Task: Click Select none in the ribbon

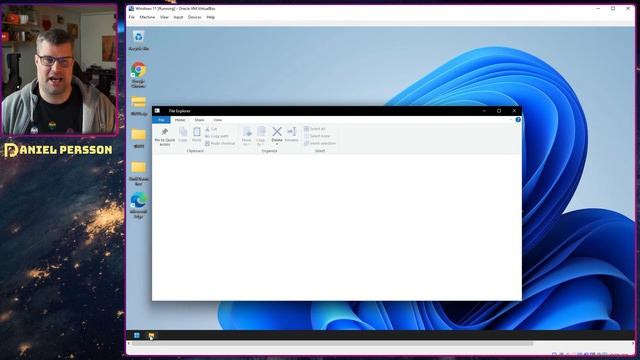Action: (x=317, y=136)
